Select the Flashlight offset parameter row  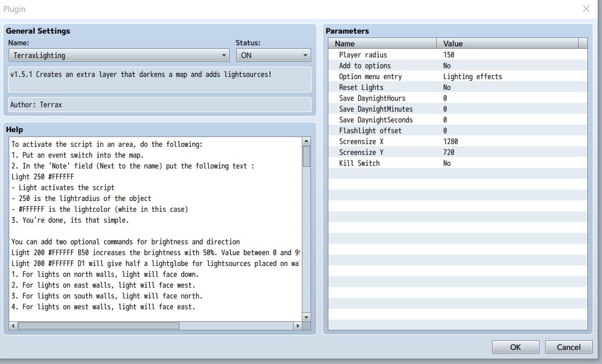point(458,131)
